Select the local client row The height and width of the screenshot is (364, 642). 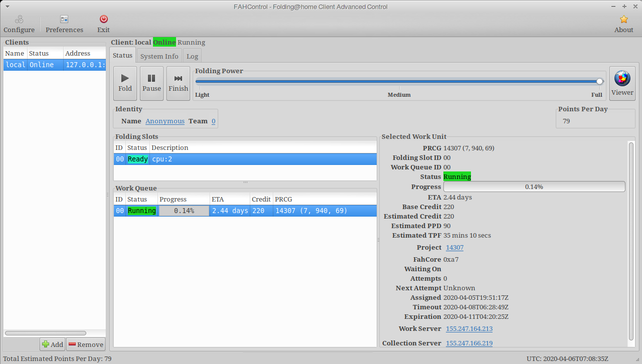pyautogui.click(x=55, y=65)
